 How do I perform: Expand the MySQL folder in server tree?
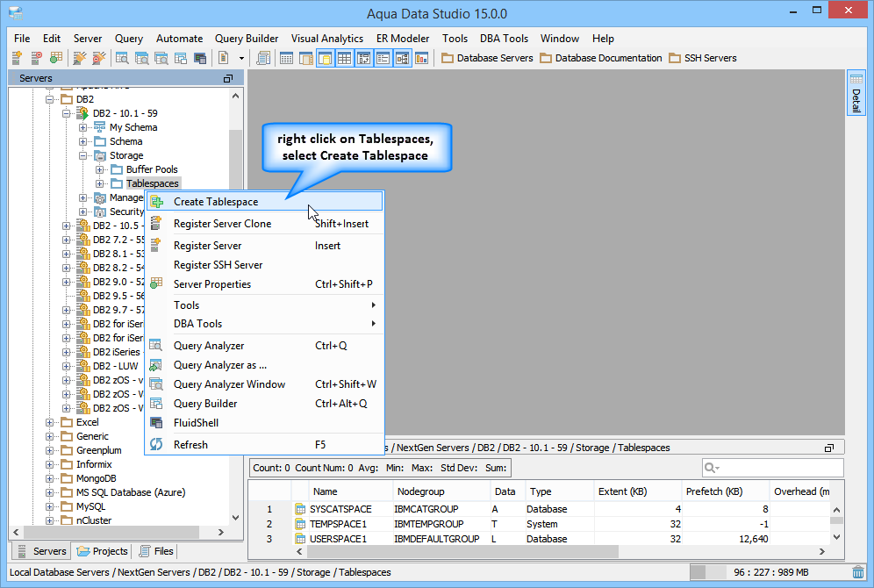tap(50, 506)
